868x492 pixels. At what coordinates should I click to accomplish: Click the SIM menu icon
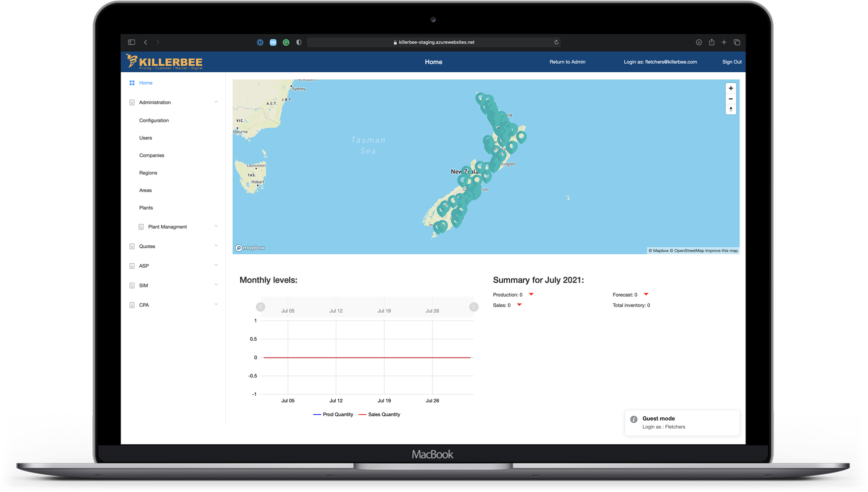pyautogui.click(x=132, y=286)
